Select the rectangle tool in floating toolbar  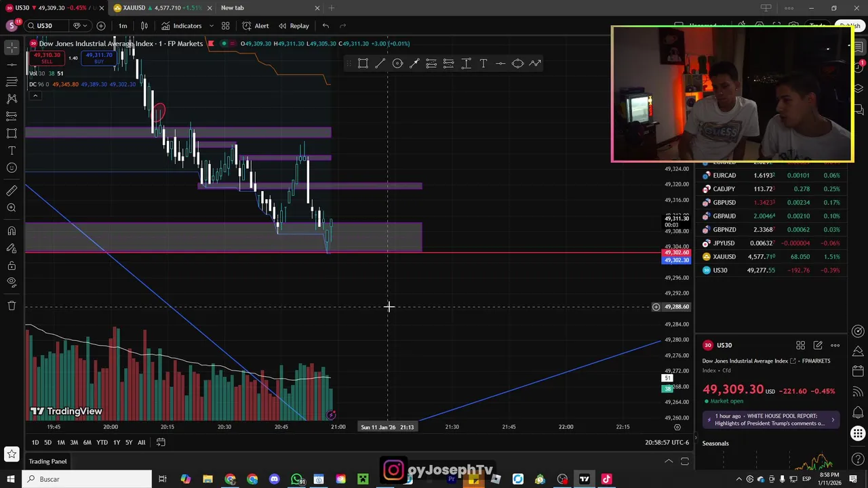pos(363,63)
